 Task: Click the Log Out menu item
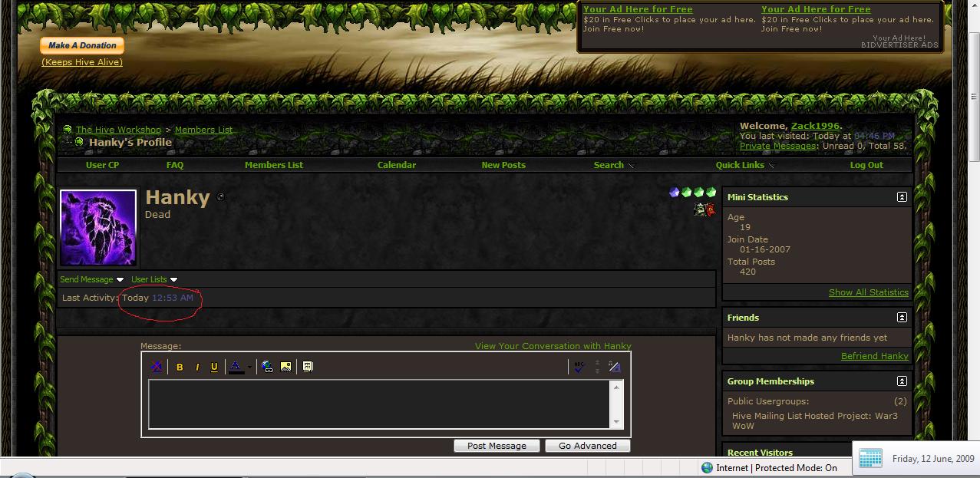point(866,165)
